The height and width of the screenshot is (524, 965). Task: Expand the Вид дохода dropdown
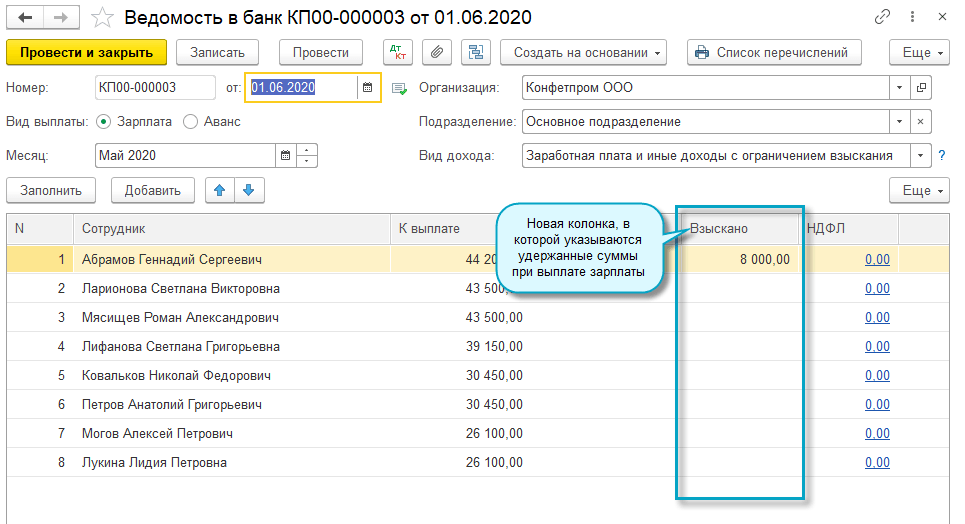[x=918, y=156]
